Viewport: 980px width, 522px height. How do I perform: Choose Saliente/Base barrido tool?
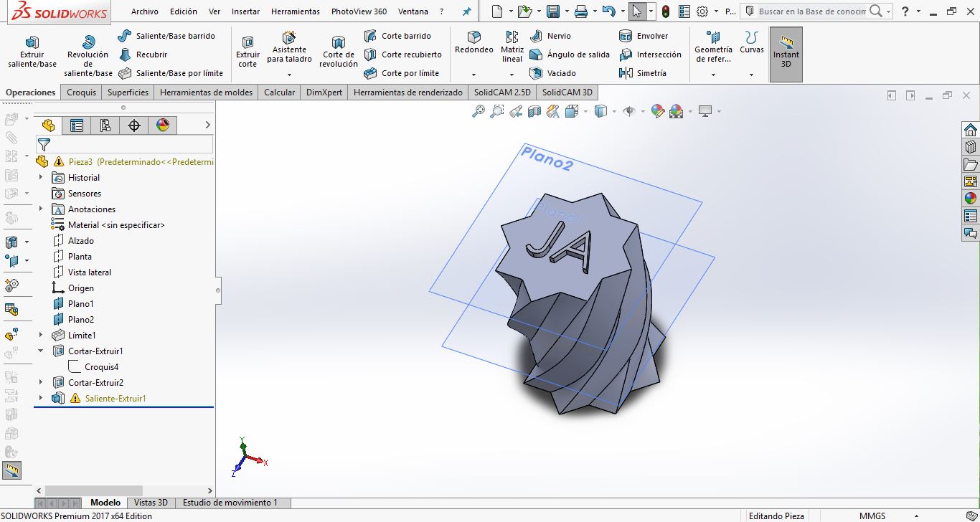tap(166, 36)
